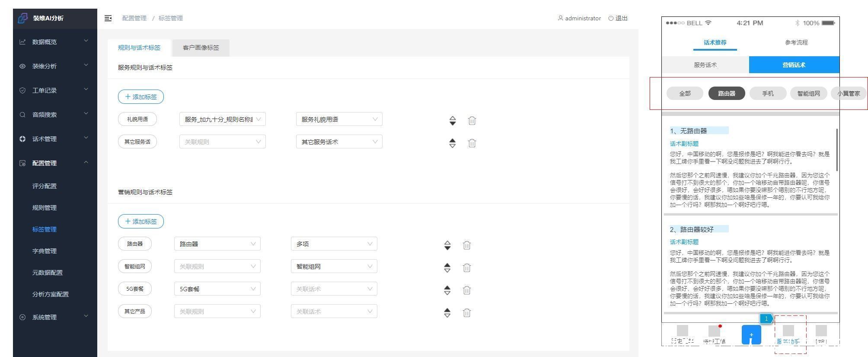Screen dimensions: 868x357
Task: Switch to 规则与话术标签 tab
Action: (139, 48)
